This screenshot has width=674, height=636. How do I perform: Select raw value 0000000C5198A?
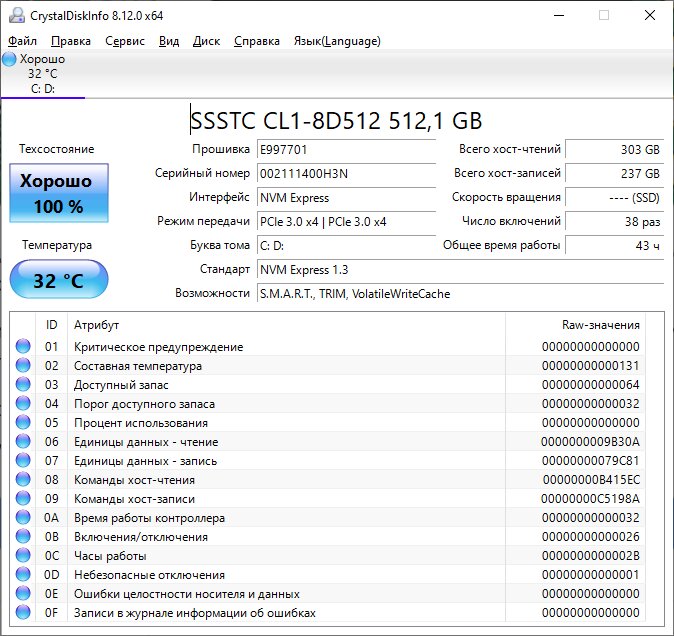(590, 499)
